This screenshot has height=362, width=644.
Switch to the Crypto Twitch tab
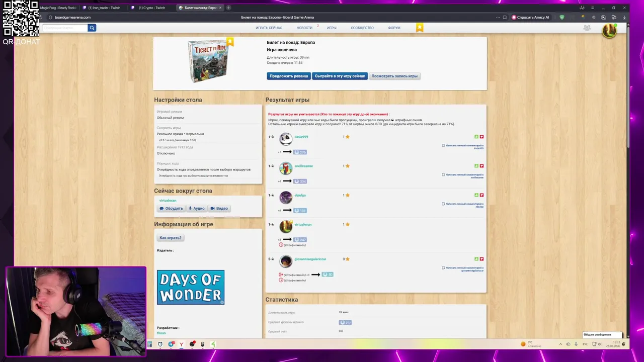(x=151, y=8)
